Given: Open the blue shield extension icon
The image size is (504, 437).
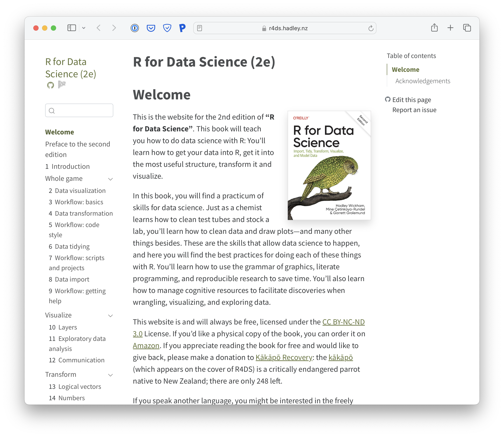Looking at the screenshot, I should pos(167,28).
